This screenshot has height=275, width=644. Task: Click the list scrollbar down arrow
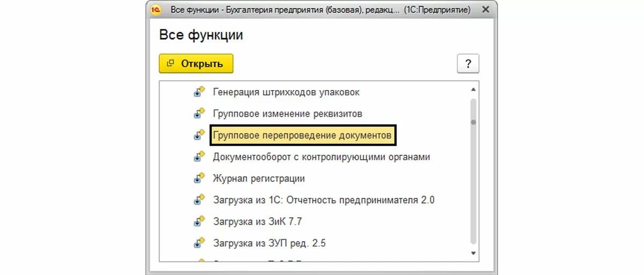473,252
